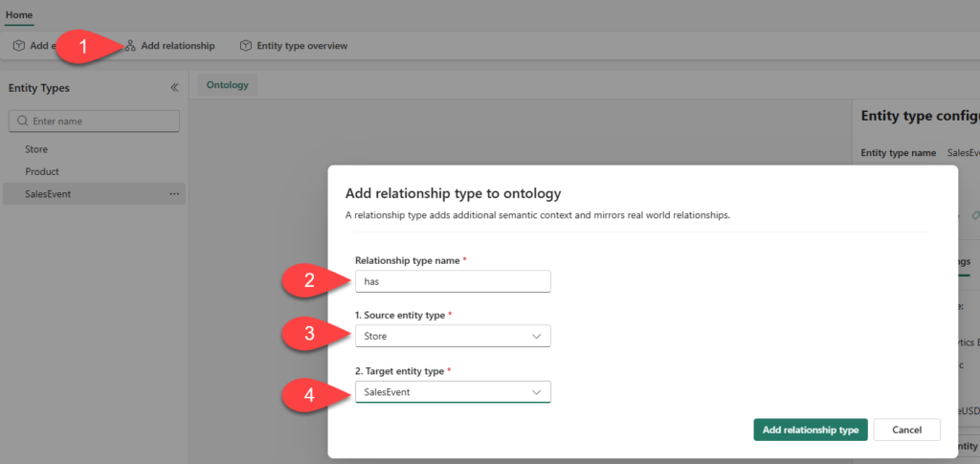The width and height of the screenshot is (980, 464).
Task: Click the Relationship type name field
Action: pyautogui.click(x=452, y=281)
